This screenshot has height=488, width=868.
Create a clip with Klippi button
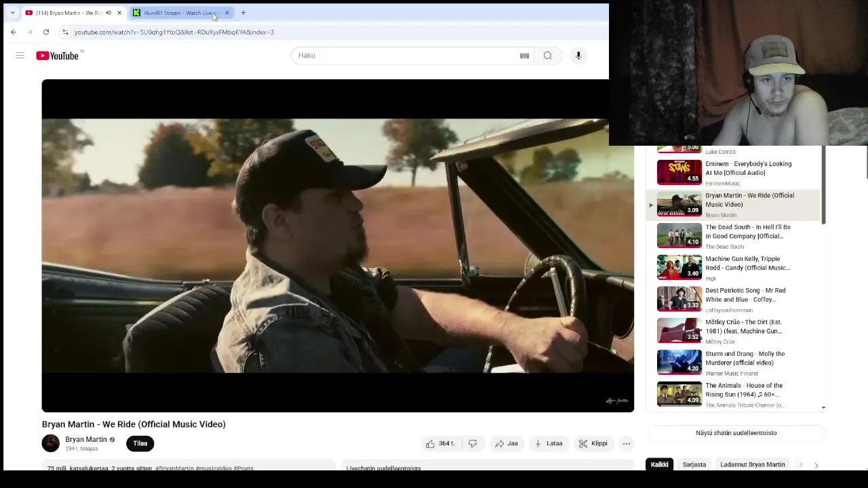(593, 443)
